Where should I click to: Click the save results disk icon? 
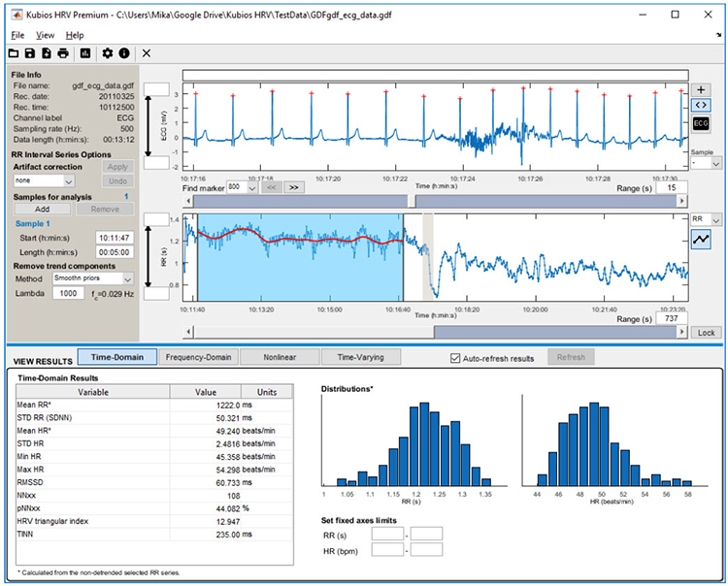point(30,52)
